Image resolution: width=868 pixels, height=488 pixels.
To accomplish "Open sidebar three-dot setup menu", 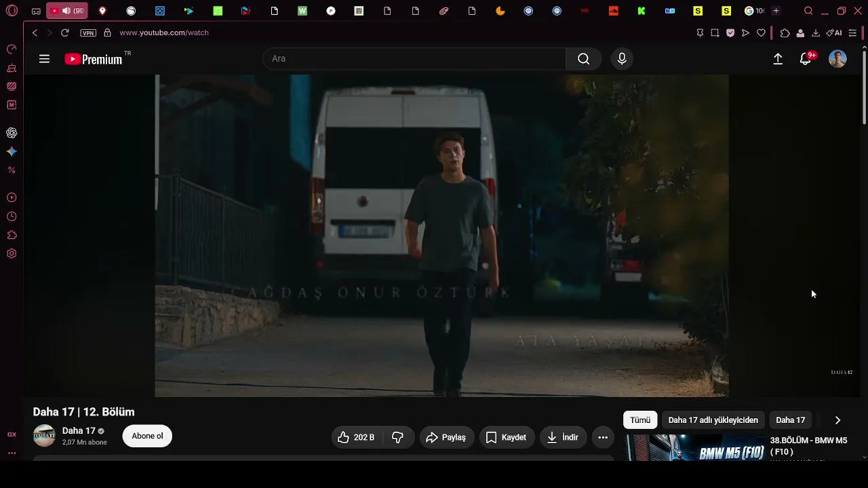I will pos(12,453).
